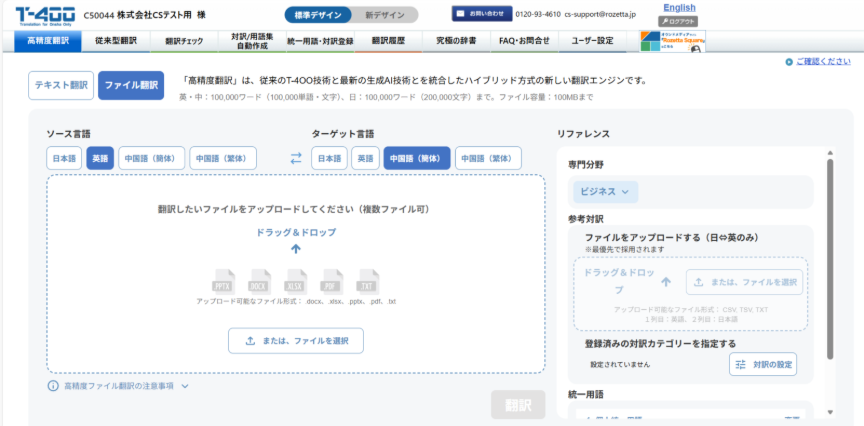Click the swap languages arrows icon

pos(296,158)
